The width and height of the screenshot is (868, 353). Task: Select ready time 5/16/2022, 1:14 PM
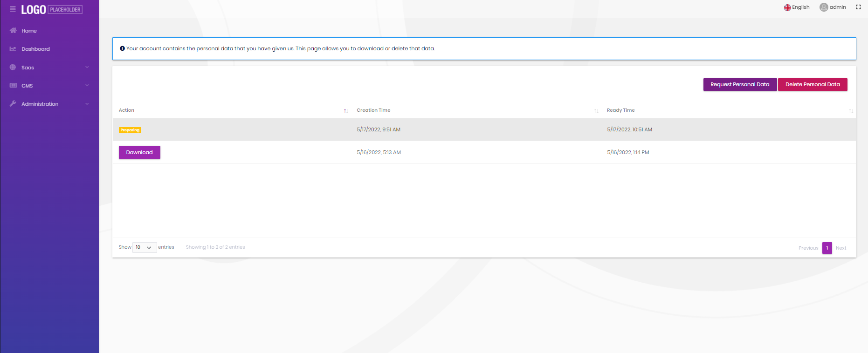628,152
